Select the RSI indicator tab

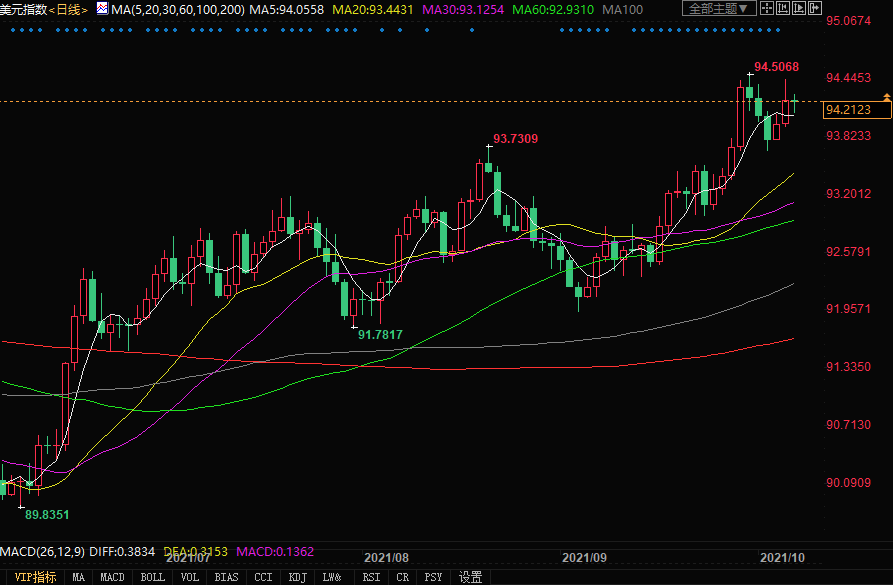[371, 577]
